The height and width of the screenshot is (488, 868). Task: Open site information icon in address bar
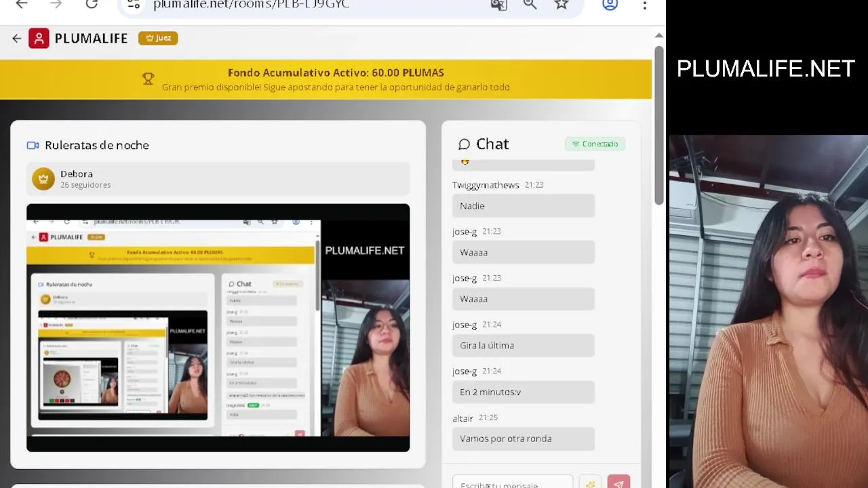pyautogui.click(x=134, y=5)
